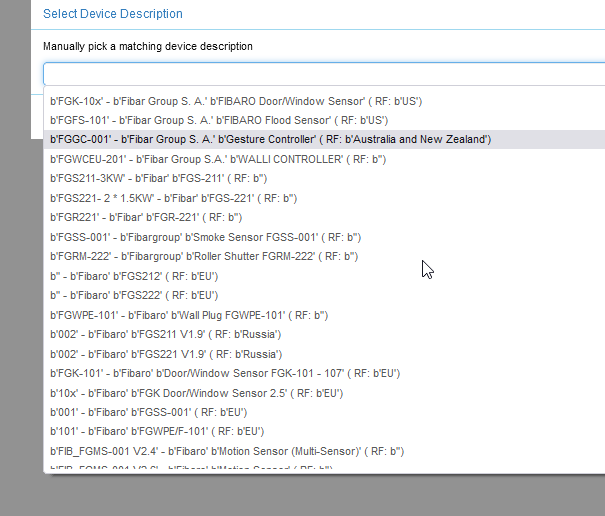This screenshot has width=605, height=516.
Task: Choose FGFS-101 FIBARO Flood Sensor entry
Action: (x=219, y=120)
